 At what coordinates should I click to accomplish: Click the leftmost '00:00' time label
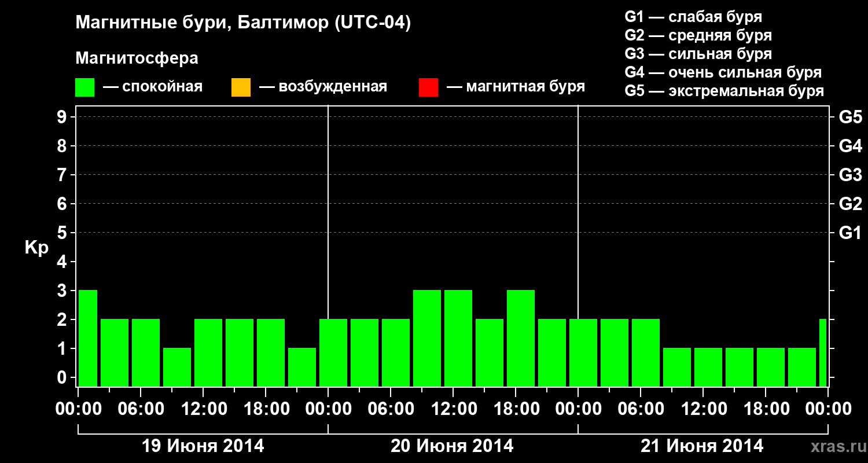click(78, 409)
